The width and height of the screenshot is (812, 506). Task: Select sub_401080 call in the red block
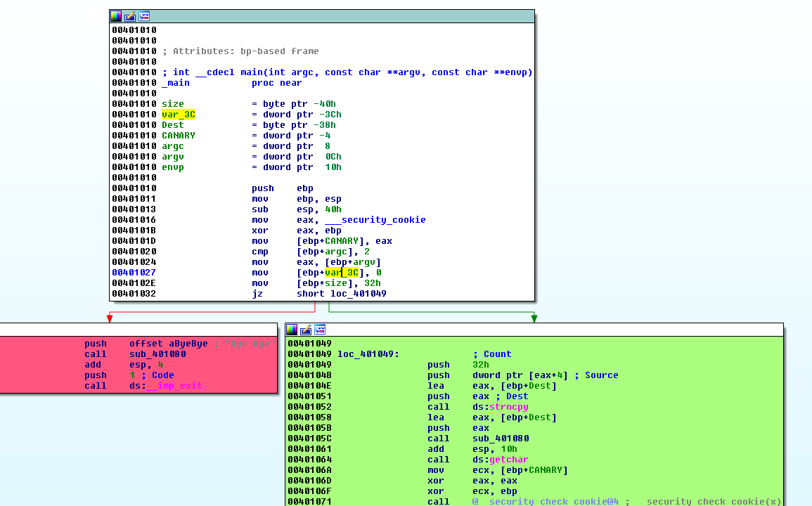tap(157, 354)
